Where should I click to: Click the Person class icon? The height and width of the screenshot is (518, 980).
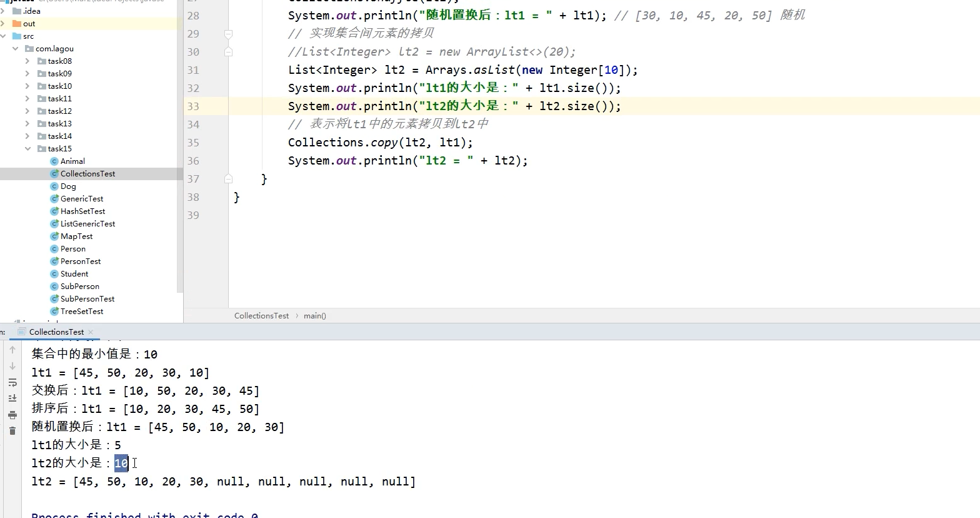pos(54,249)
